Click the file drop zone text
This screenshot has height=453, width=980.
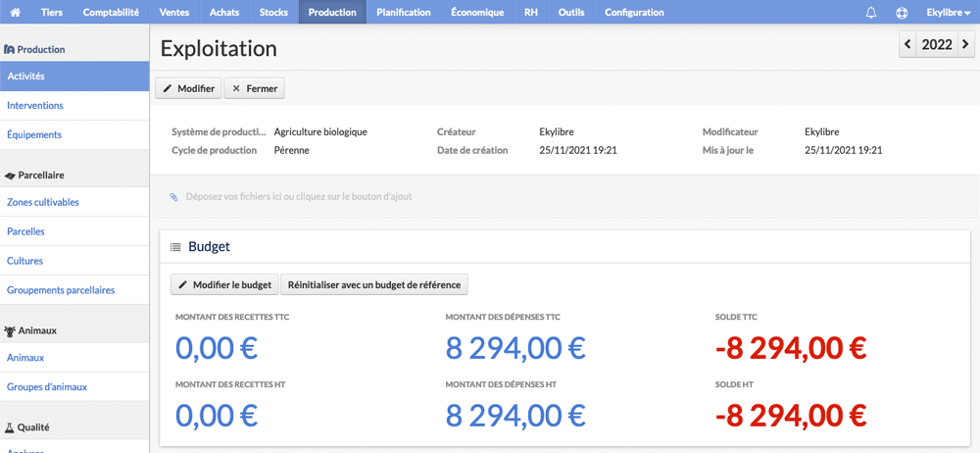click(299, 196)
